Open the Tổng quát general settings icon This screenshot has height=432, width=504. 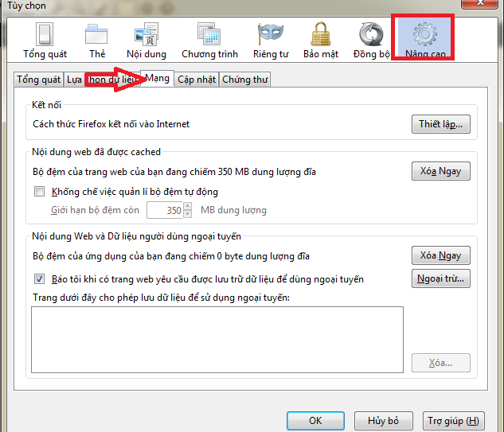pos(45,40)
